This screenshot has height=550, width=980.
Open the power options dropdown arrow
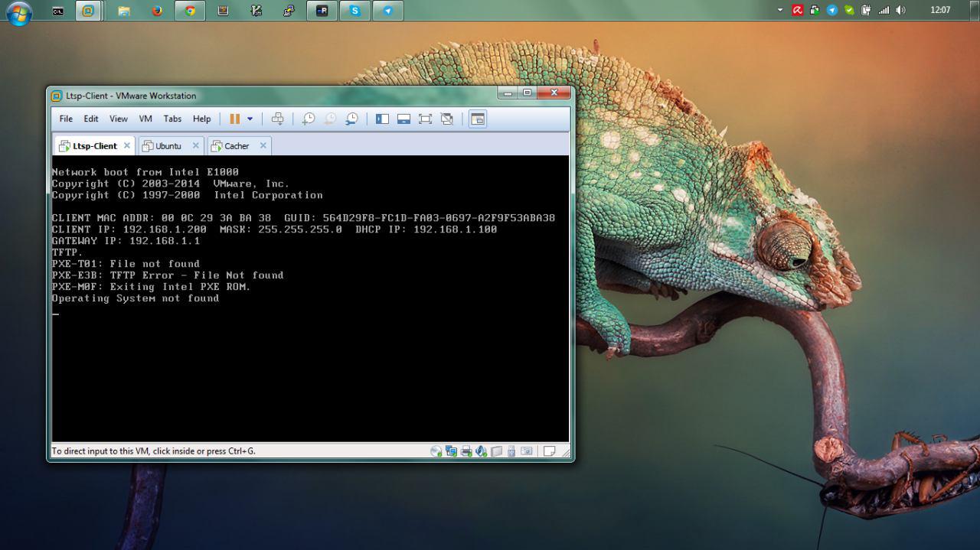[x=250, y=119]
